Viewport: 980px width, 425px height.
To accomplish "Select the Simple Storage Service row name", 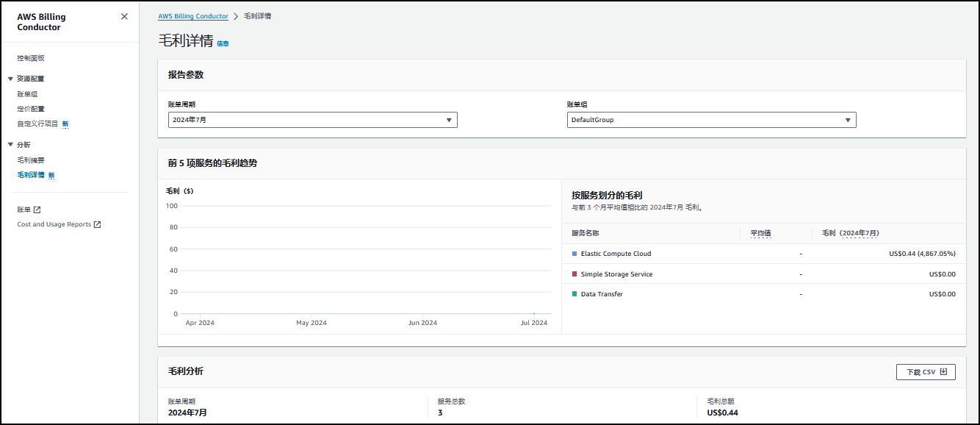I will point(616,274).
